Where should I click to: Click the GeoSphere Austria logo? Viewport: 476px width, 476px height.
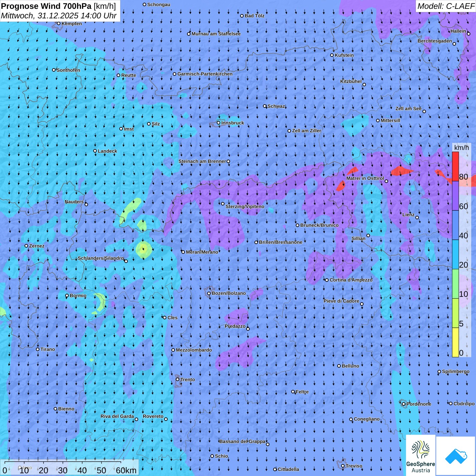(421, 456)
